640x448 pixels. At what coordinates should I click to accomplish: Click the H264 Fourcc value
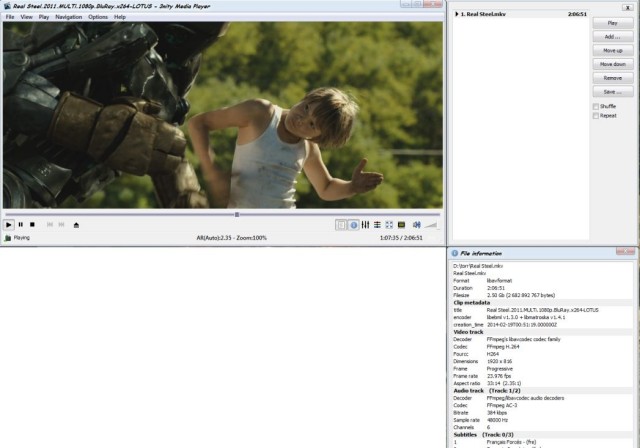point(493,354)
